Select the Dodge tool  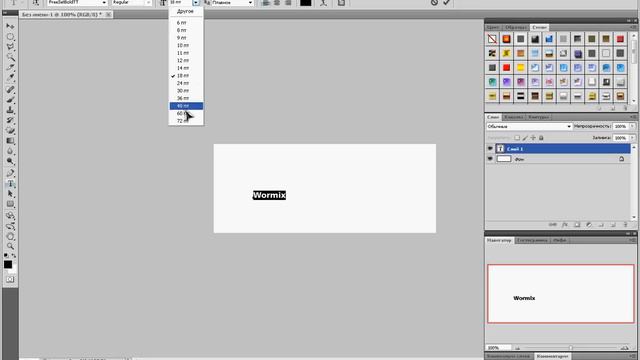click(x=10, y=161)
